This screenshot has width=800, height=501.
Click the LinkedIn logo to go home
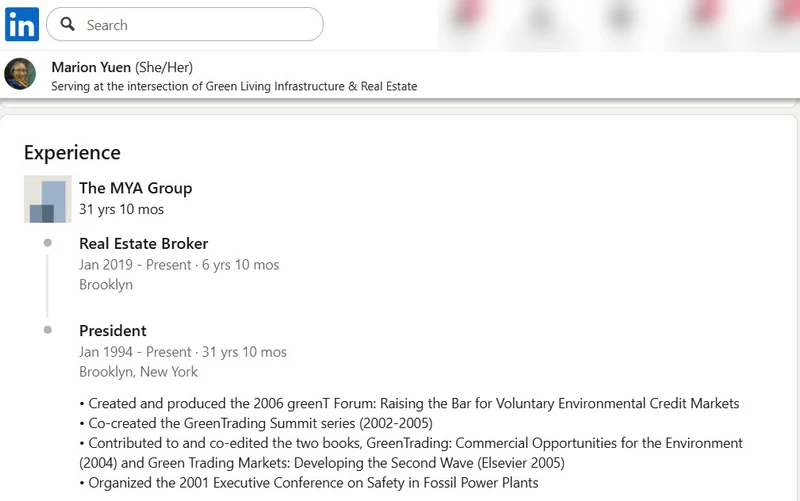coord(22,24)
